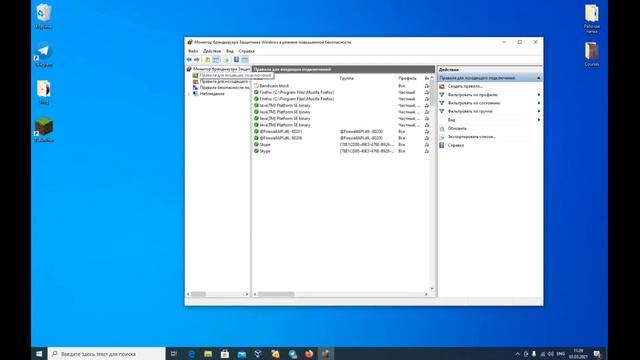640x360 pixels.
Task: Open Microsoft Store from the taskbar
Action: (x=225, y=353)
